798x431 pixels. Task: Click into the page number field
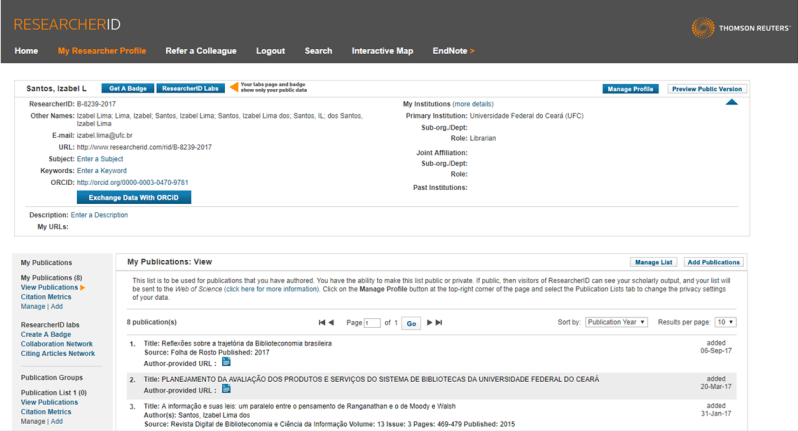pyautogui.click(x=373, y=323)
